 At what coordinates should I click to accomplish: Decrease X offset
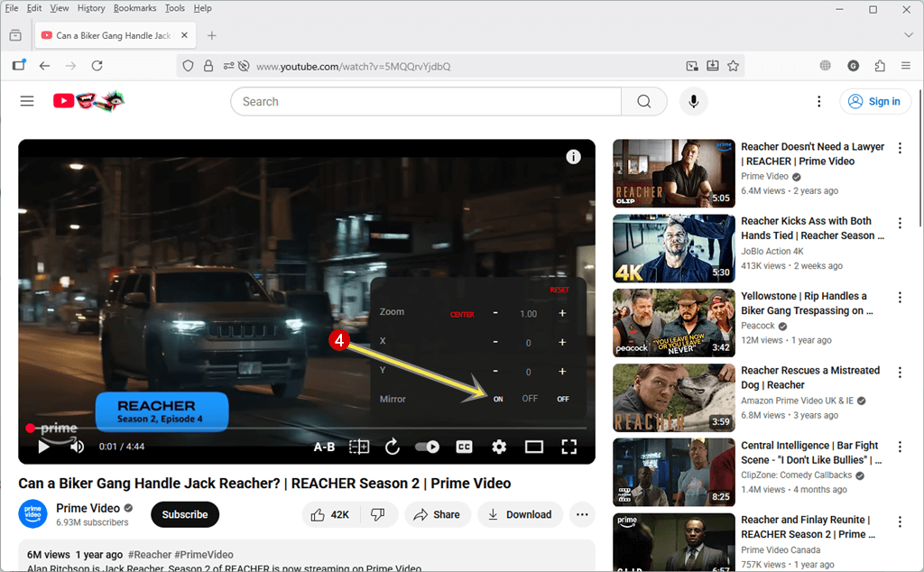495,342
